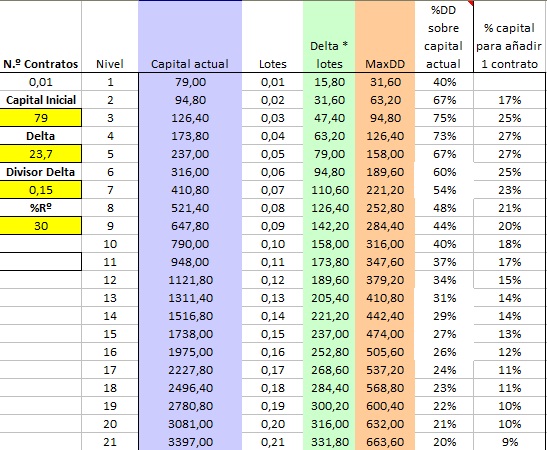This screenshot has height=450, width=547.
Task: Select %DD cell 75% in level 3 row
Action: [444, 118]
